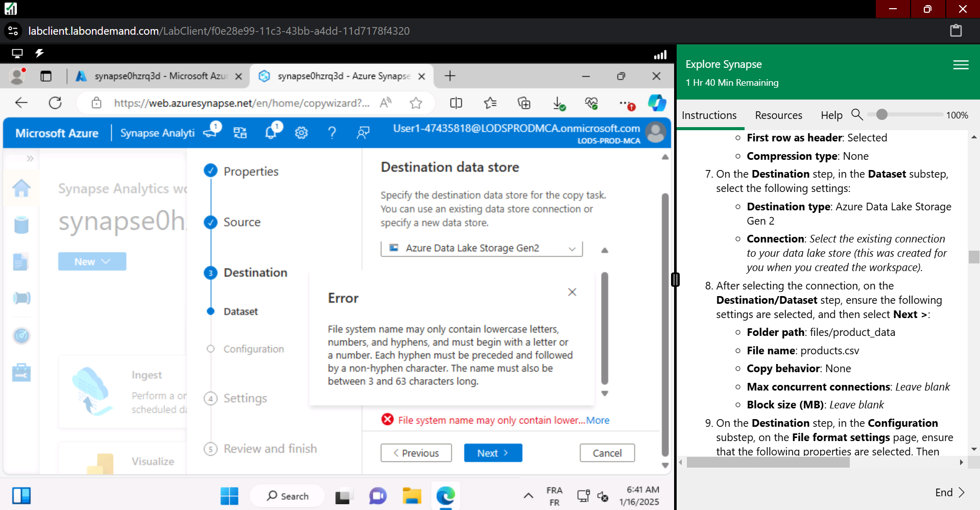Open a new Edge tab
The image size is (980, 510).
450,76
